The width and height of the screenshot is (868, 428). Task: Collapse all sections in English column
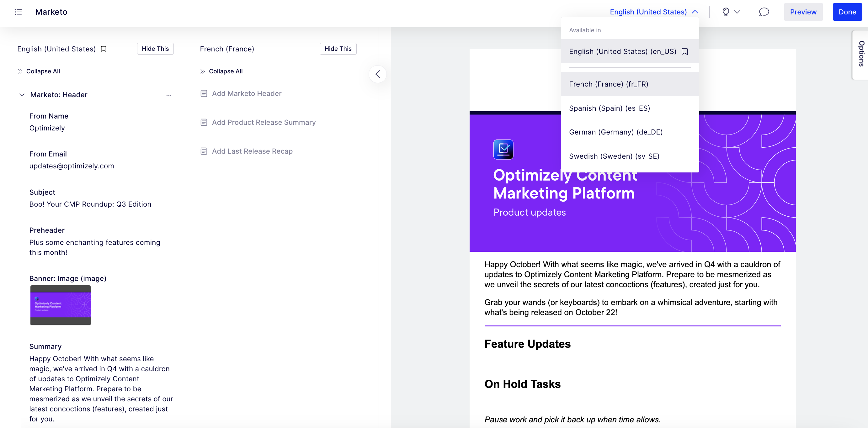coord(39,71)
